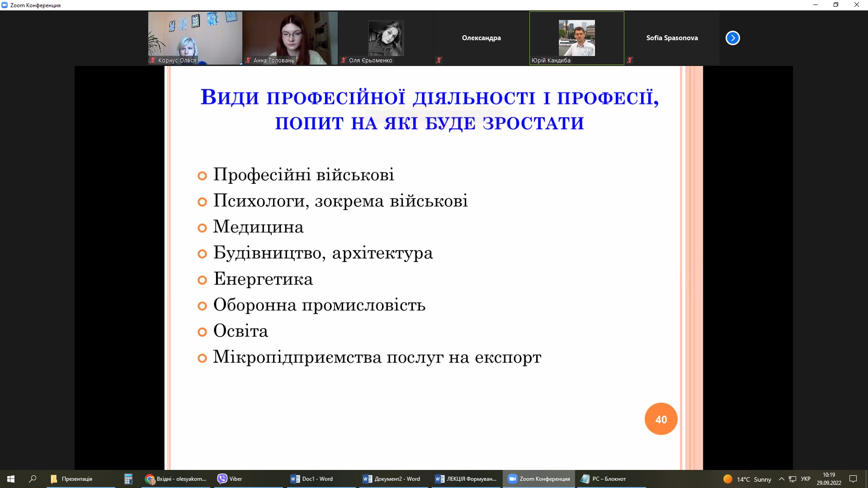Click the taskbar search magnifier
The image size is (868, 488).
(33, 479)
